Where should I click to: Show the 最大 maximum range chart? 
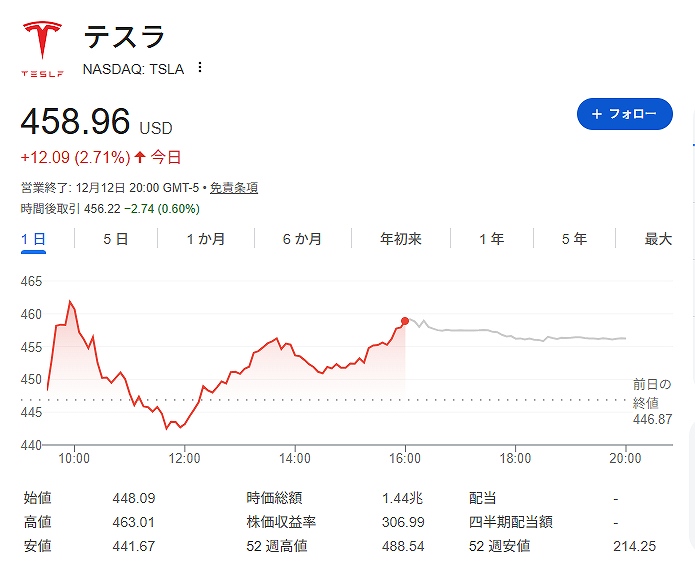pos(658,239)
